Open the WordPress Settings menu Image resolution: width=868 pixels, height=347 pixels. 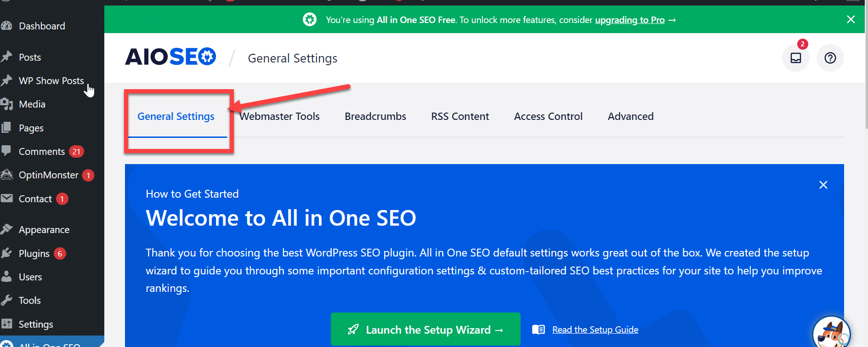click(36, 324)
